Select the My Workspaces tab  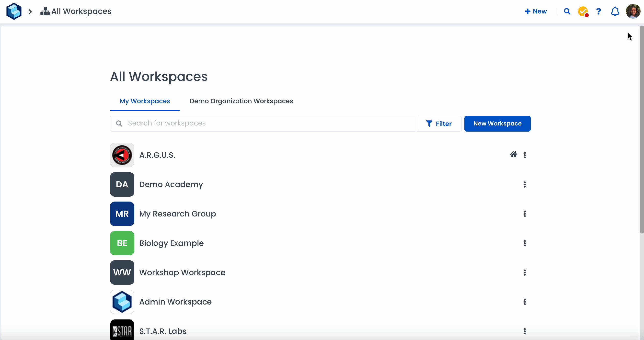(145, 101)
